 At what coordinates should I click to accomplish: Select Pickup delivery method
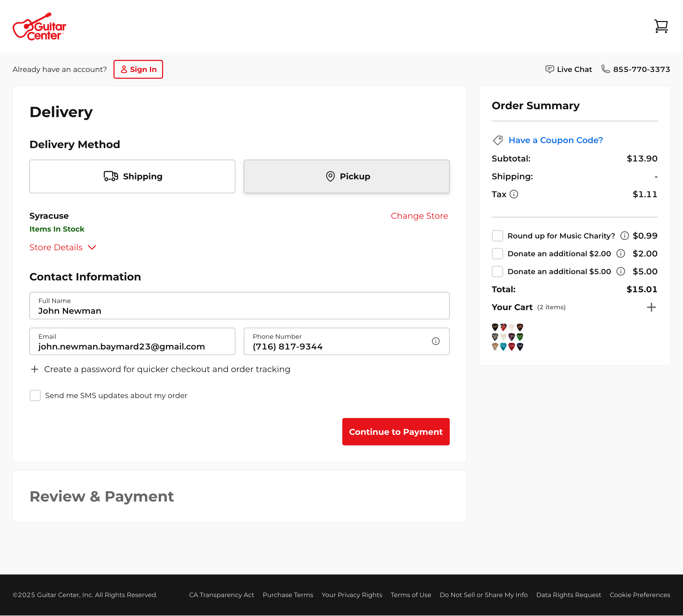[x=346, y=176]
